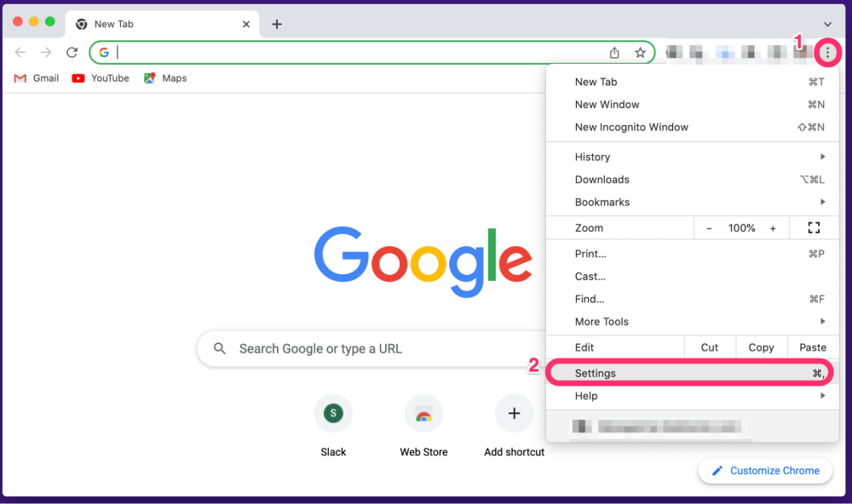Increase zoom with the plus button
852x504 pixels.
[x=773, y=228]
